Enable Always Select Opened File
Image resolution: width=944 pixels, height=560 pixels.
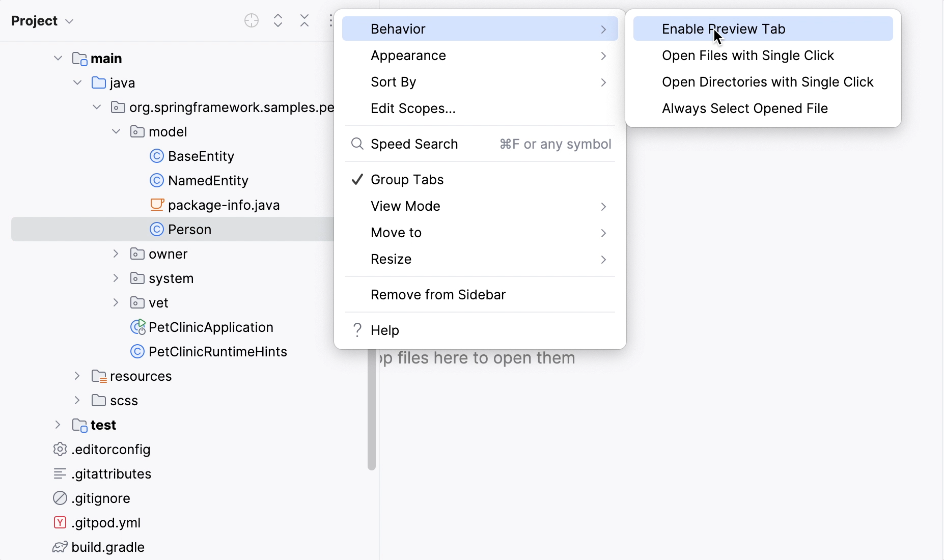pos(744,108)
